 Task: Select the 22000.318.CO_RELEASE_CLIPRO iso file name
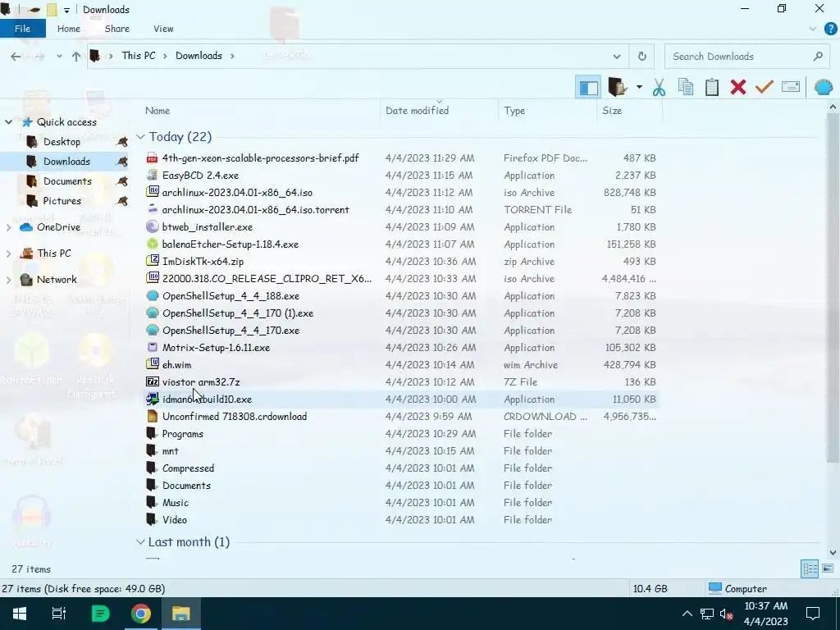click(x=267, y=279)
